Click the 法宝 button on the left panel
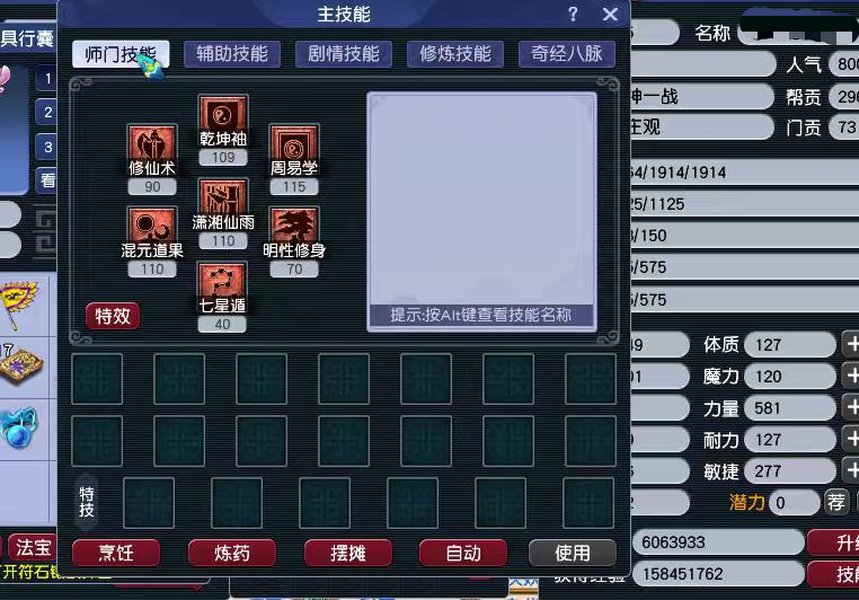Image resolution: width=859 pixels, height=600 pixels. (33, 547)
